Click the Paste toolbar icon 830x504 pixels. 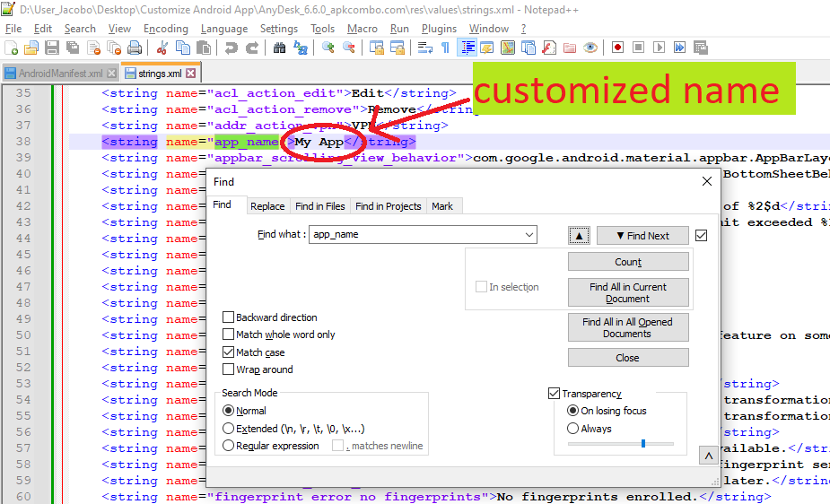[204, 48]
